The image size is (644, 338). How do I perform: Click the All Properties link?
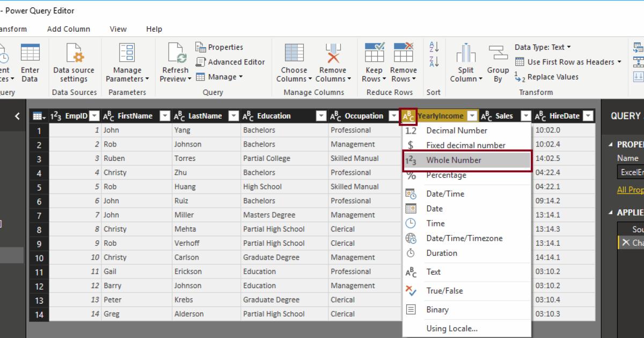pyautogui.click(x=629, y=189)
